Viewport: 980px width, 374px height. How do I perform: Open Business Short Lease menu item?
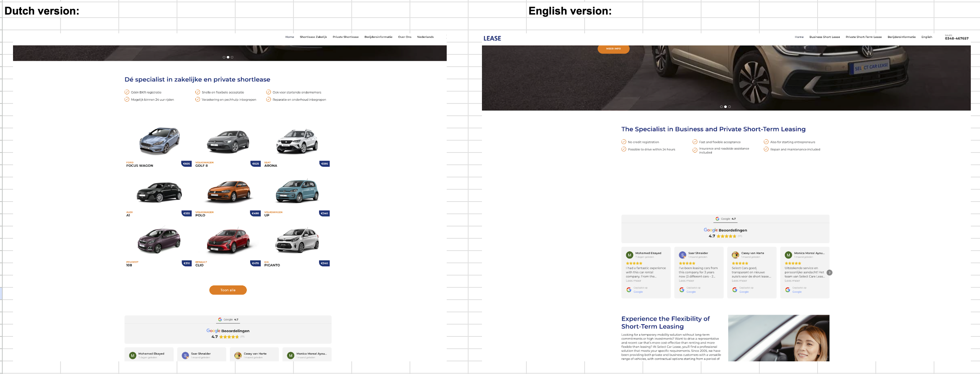[x=824, y=37]
